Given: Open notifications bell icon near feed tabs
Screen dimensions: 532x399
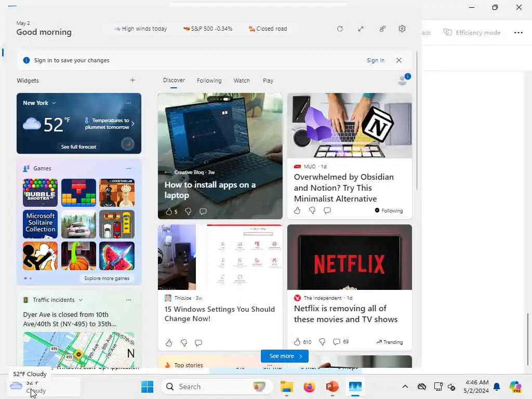Looking at the screenshot, I should click(404, 79).
